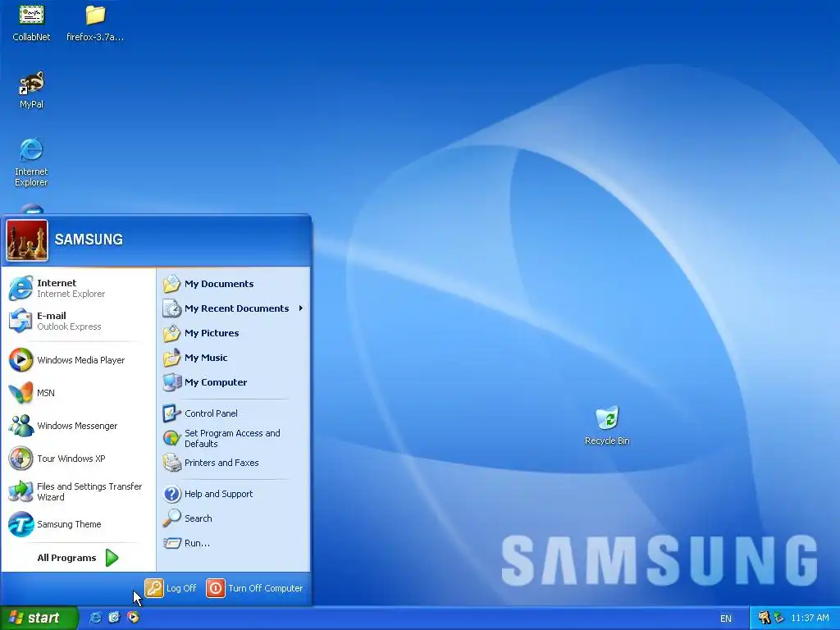Click the EN language indicator
This screenshot has width=840, height=630.
pos(726,619)
